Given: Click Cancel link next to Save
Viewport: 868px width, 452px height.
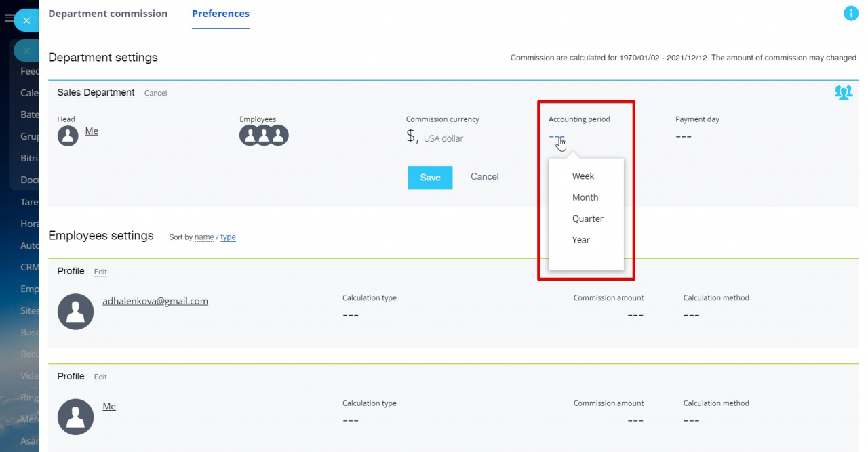Looking at the screenshot, I should point(484,177).
